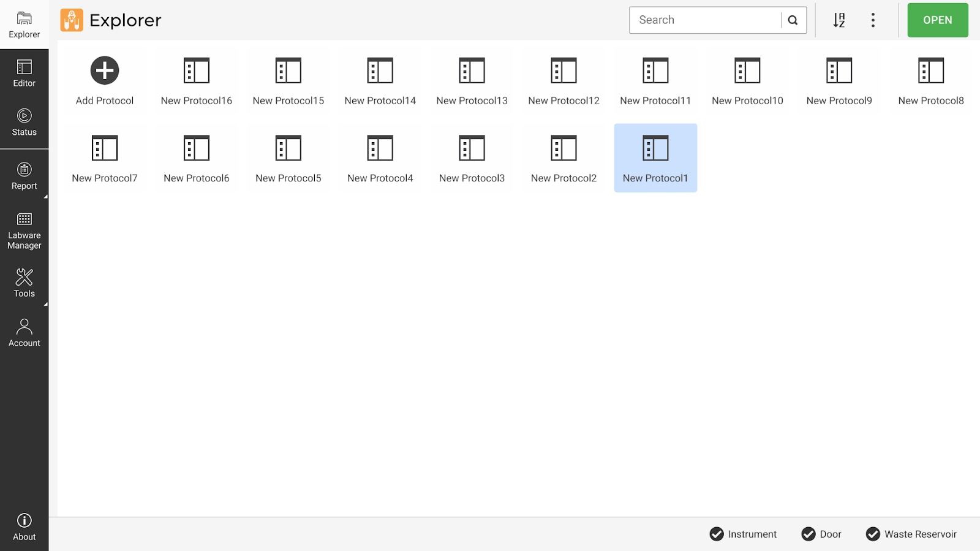This screenshot has height=551, width=980.
Task: Choose New Protocol7 from the list
Action: (105, 158)
